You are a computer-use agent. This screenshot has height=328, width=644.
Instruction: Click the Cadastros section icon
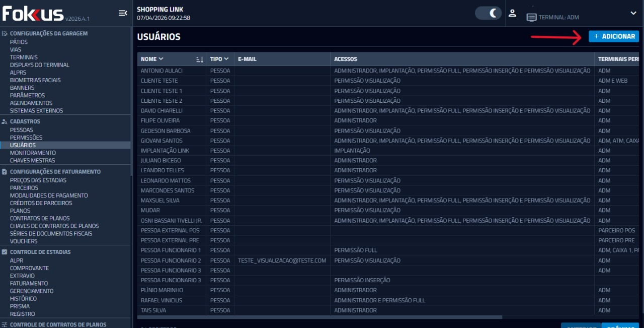[5, 121]
